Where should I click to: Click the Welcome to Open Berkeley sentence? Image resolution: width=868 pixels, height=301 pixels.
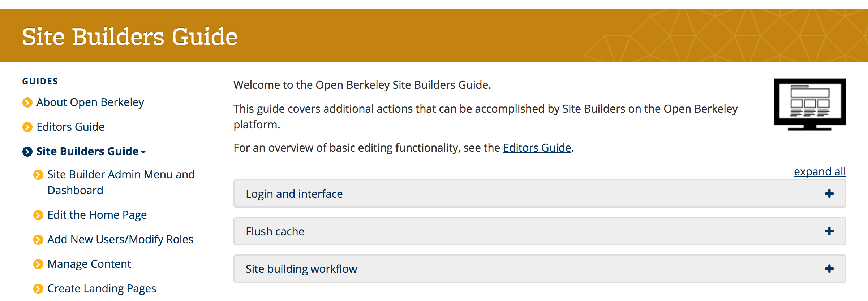click(x=362, y=85)
